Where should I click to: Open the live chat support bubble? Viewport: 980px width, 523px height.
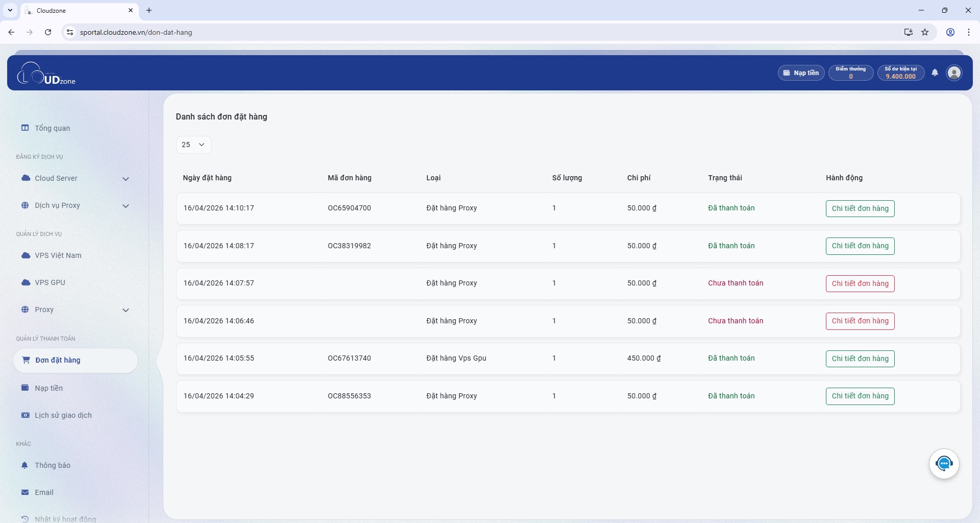pyautogui.click(x=944, y=463)
